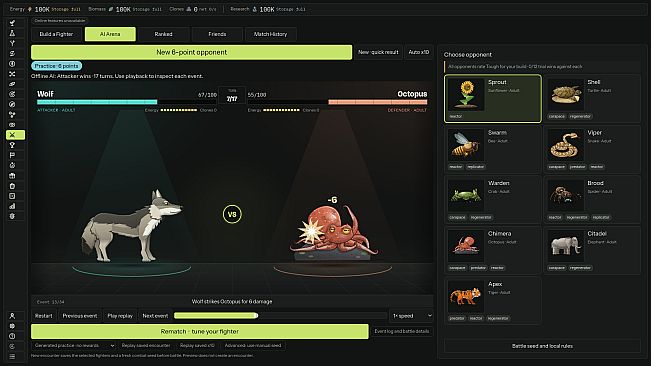Image resolution: width=651 pixels, height=366 pixels.
Task: Select the trash bin sidebar icon
Action: (x=12, y=185)
